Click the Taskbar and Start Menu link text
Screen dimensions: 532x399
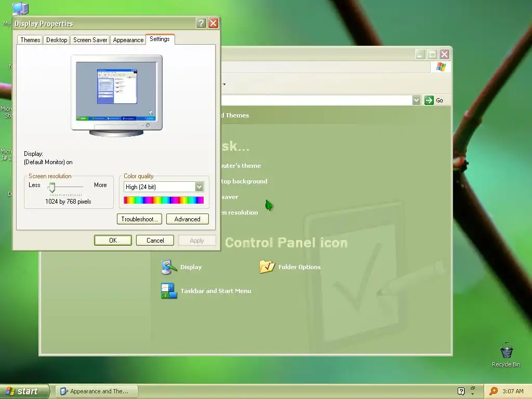click(x=216, y=291)
